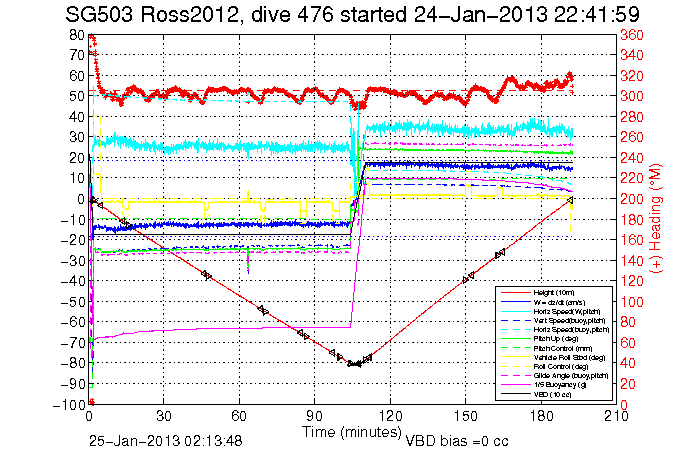681x454 pixels.
Task: Select the 'Horiz Speed(W,pitch)' legend entry
Action: point(567,312)
